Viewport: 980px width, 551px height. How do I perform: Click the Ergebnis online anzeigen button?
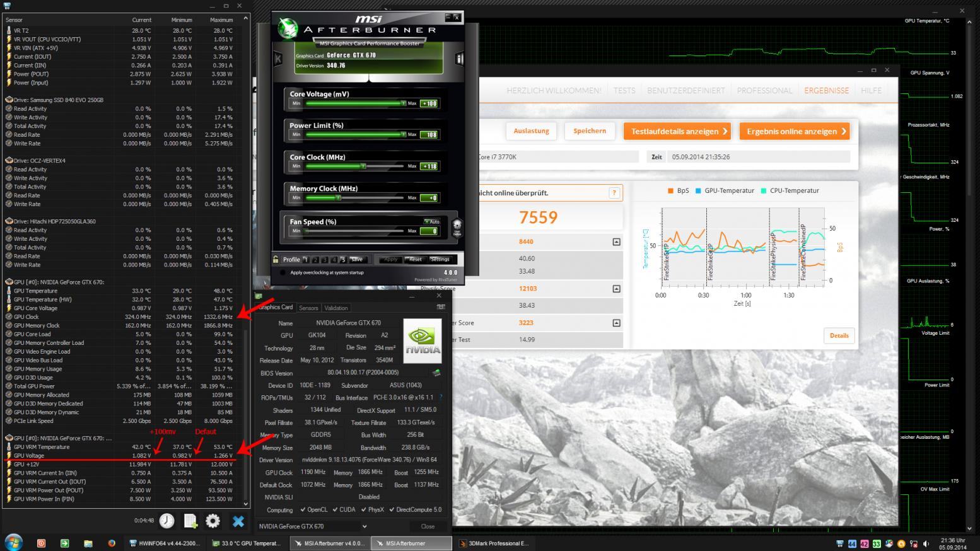795,131
